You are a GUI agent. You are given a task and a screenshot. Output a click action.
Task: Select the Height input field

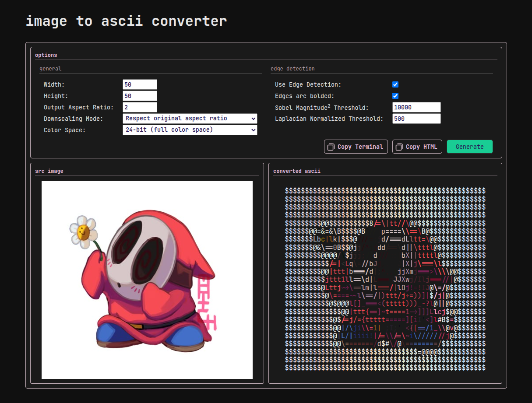point(140,96)
